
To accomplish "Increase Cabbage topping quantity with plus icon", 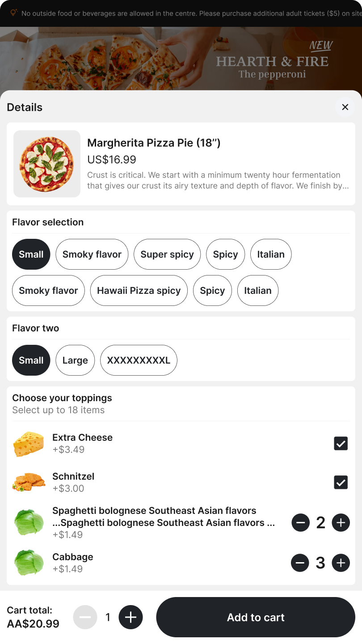I will (x=341, y=563).
